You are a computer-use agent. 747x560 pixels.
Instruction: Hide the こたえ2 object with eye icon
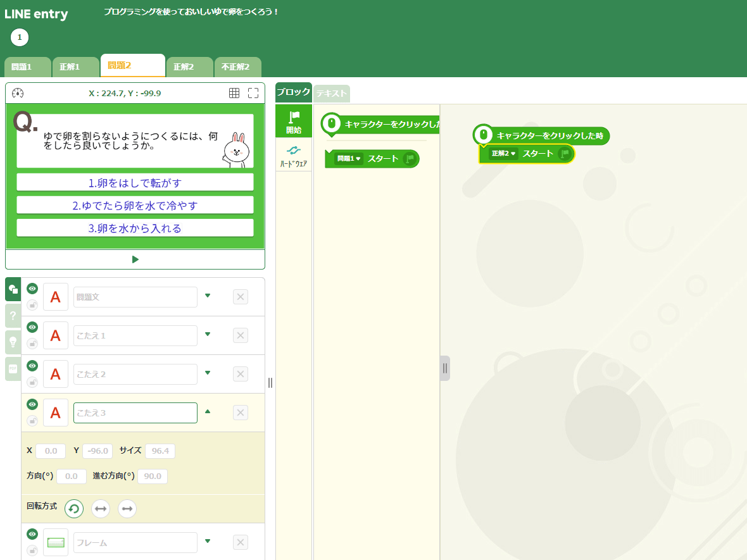32,366
